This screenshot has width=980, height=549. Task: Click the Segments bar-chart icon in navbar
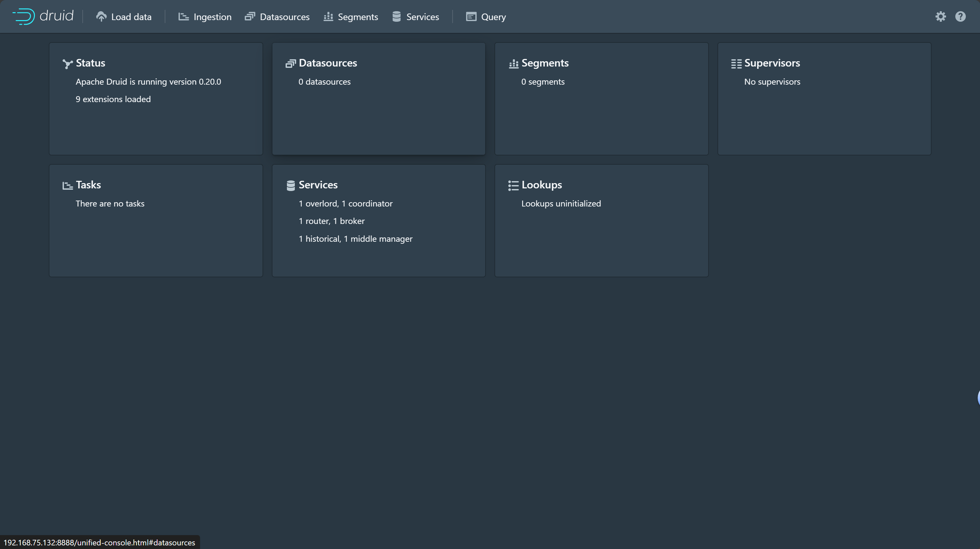tap(328, 16)
